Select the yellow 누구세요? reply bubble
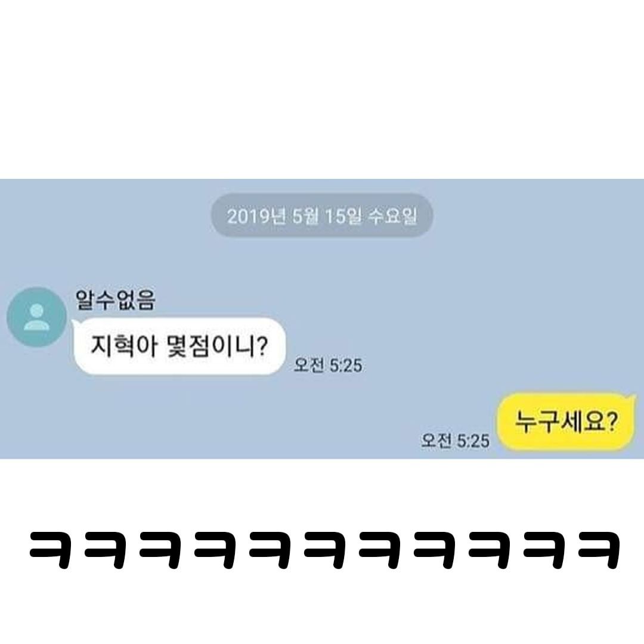This screenshot has height=644, width=644. [566, 422]
